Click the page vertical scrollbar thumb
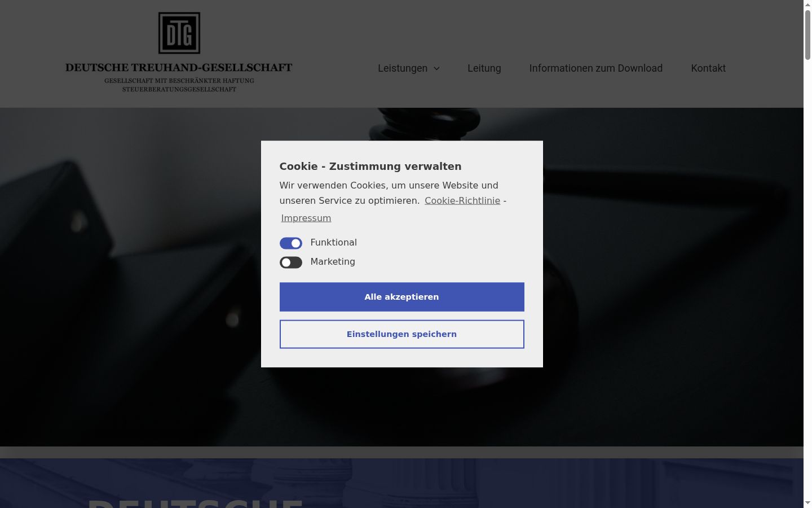812x508 pixels. pos(807,35)
